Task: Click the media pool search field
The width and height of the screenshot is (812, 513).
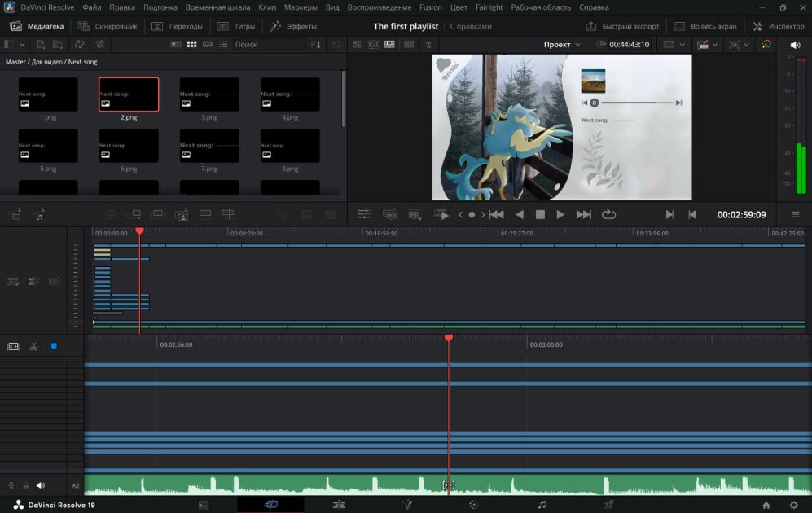Action: (270, 45)
